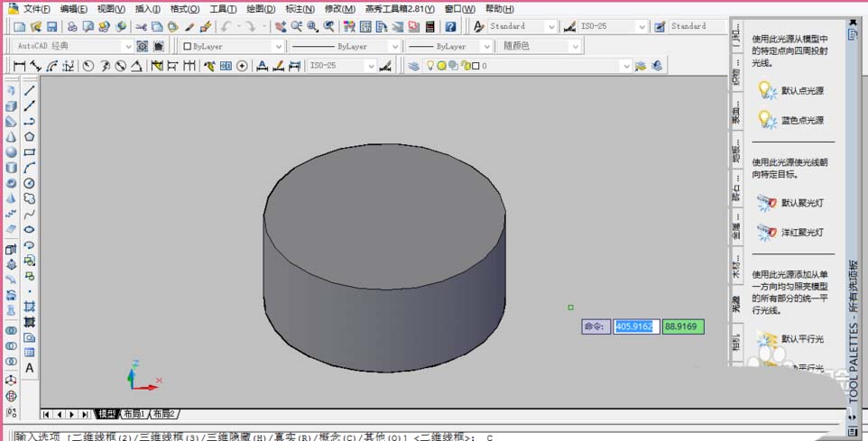This screenshot has height=441, width=868.
Task: Select the Table draw tool
Action: coord(30,353)
